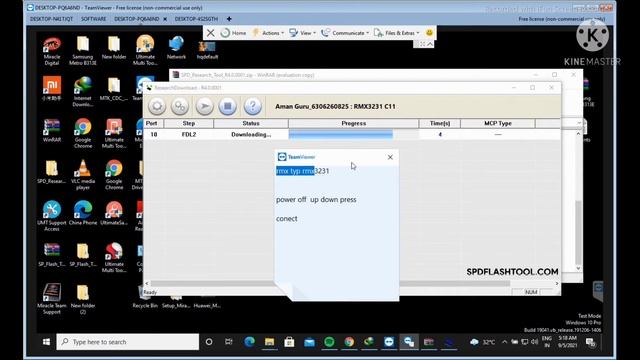This screenshot has height=360, width=640.
Task: Open the taskbar clock showing 9:18 AM
Action: 567,342
